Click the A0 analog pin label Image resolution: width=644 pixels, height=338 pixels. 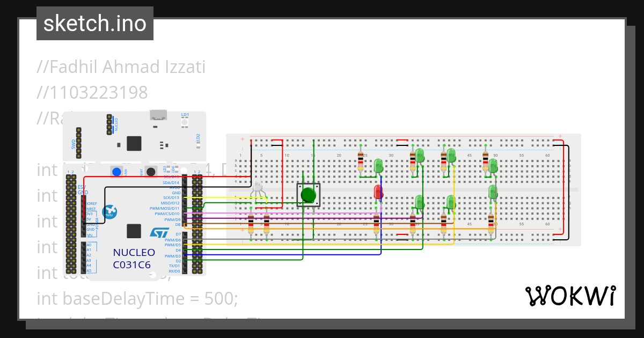click(89, 245)
